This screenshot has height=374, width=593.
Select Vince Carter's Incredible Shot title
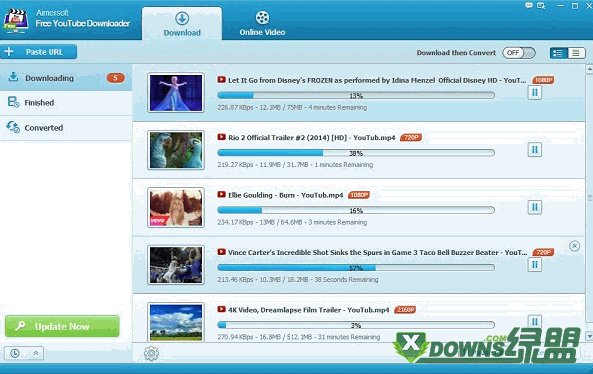point(377,252)
